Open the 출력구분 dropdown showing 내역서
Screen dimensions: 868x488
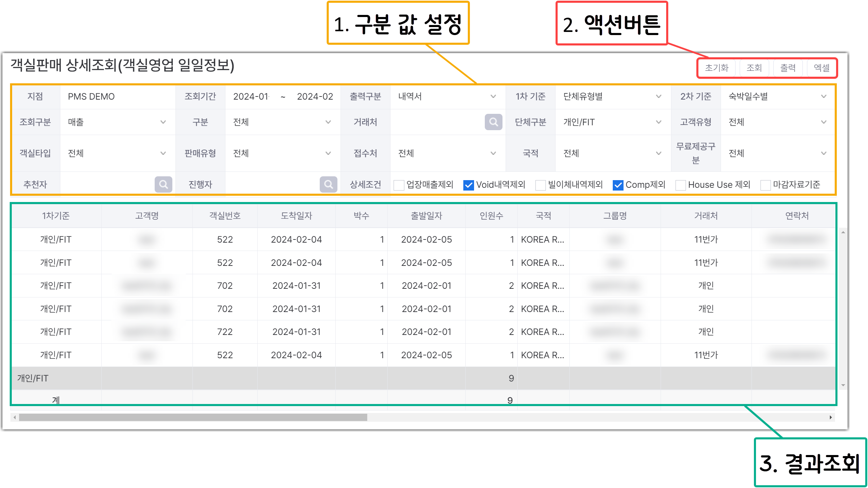click(x=447, y=96)
